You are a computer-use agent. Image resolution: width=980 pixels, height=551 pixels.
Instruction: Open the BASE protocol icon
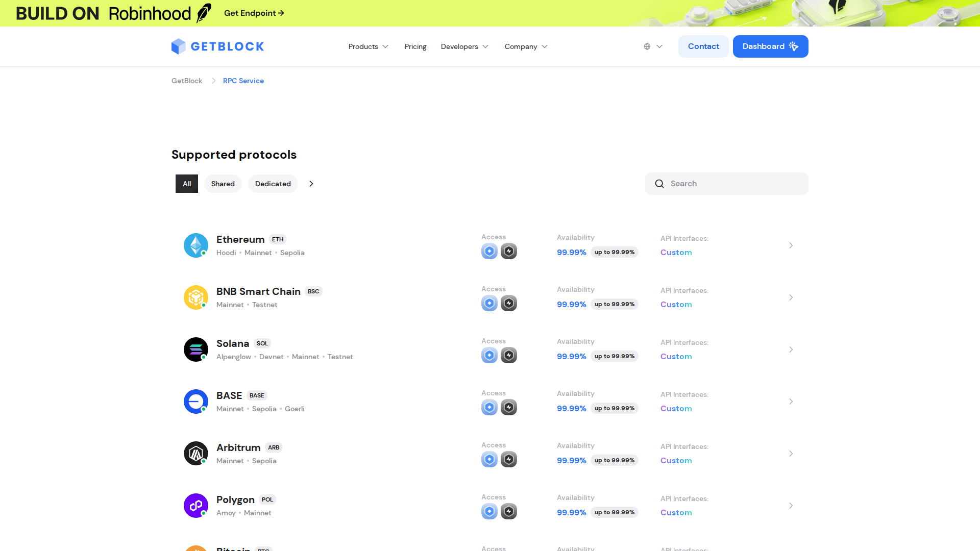pos(196,402)
